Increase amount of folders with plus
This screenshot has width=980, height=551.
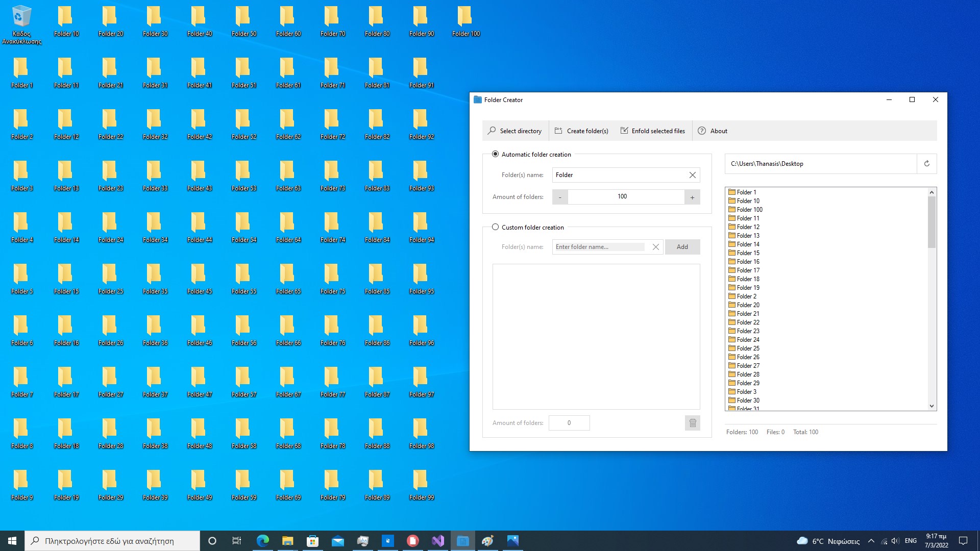(692, 197)
